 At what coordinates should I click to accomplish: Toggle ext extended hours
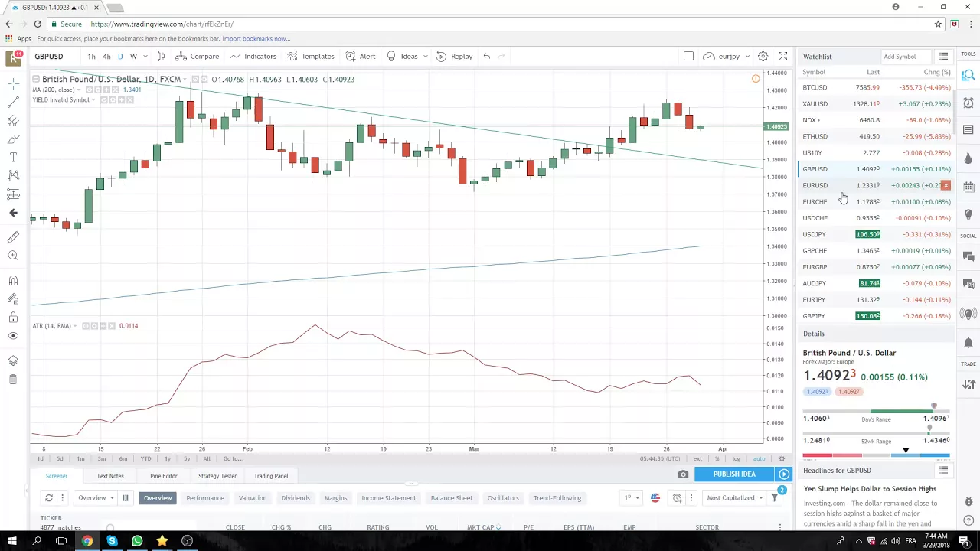tap(697, 458)
